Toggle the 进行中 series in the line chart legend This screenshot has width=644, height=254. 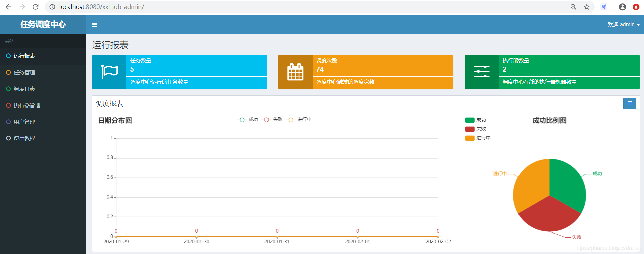click(x=299, y=120)
